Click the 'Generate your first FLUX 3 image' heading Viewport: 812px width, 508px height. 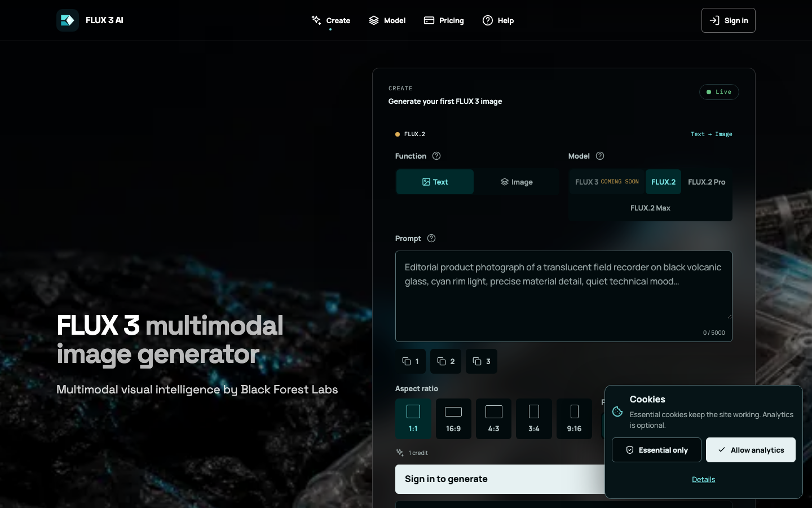445,102
